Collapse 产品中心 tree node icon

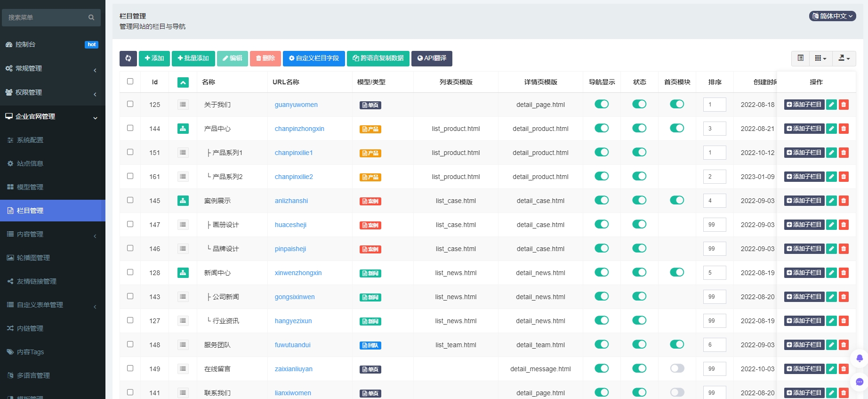click(183, 129)
